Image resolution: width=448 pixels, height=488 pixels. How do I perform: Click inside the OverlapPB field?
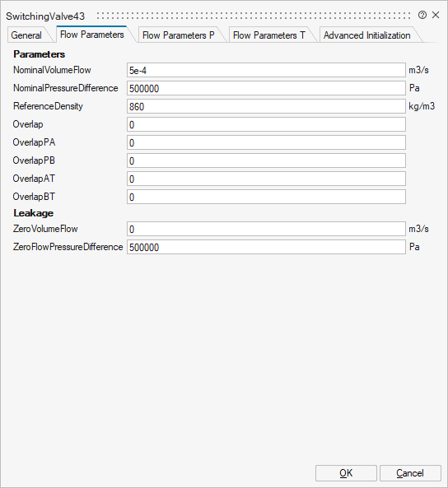[x=266, y=160]
